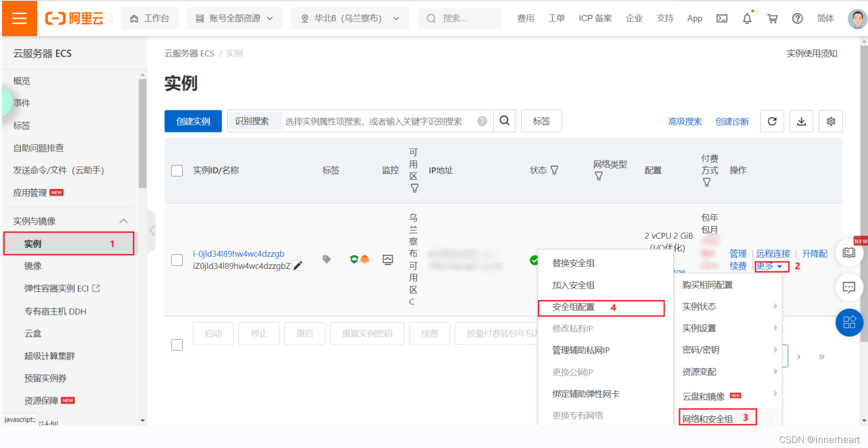
Task: Click the instance attribute search input
Action: (x=373, y=121)
